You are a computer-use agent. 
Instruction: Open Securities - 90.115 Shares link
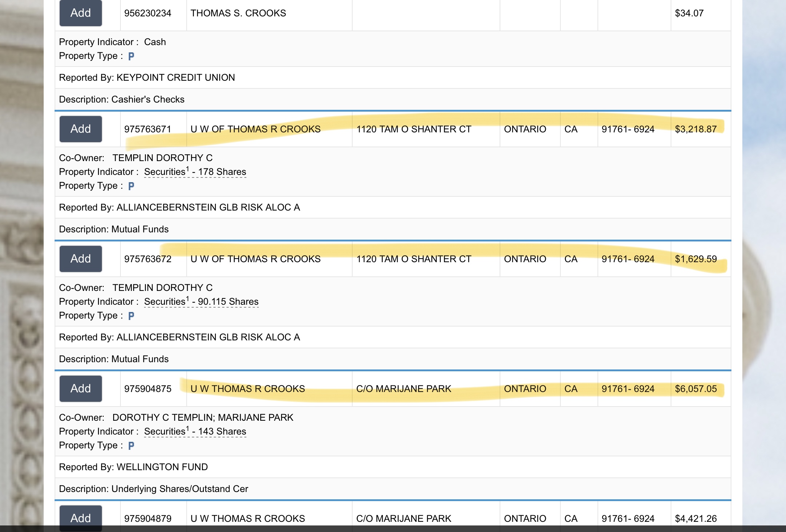tap(201, 301)
